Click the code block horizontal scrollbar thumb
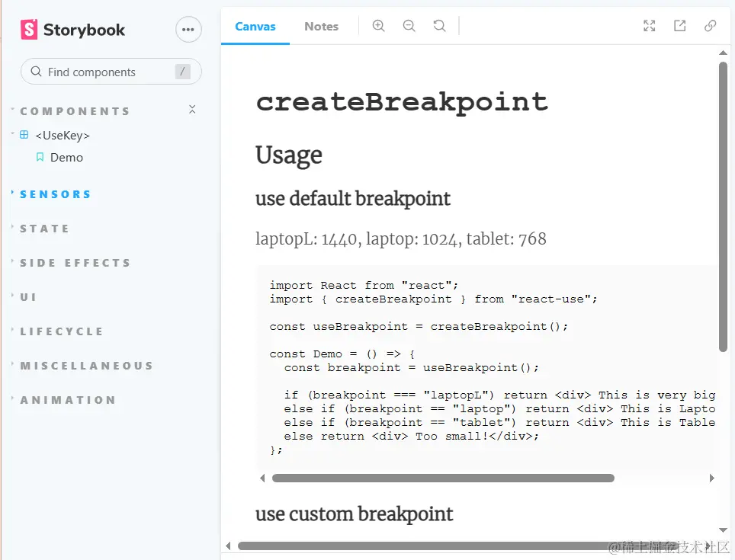The height and width of the screenshot is (560, 735). 443,478
